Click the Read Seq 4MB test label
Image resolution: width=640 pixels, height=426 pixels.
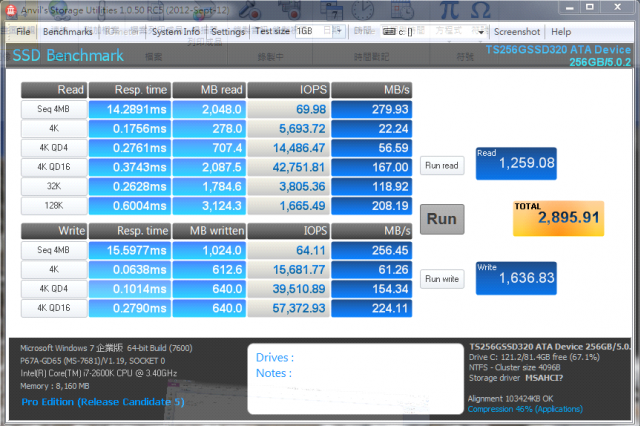tap(53, 109)
